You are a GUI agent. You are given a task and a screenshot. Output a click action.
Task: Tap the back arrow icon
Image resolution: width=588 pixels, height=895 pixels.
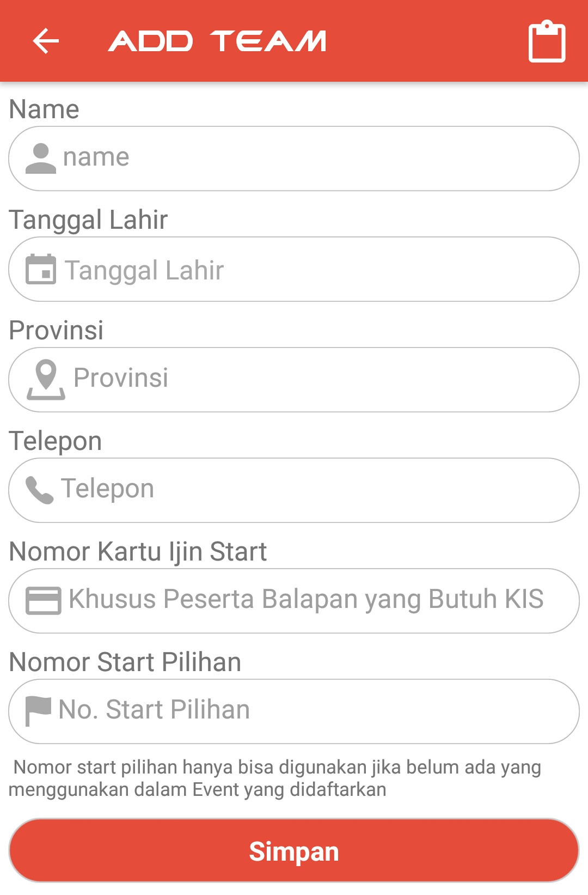point(46,41)
